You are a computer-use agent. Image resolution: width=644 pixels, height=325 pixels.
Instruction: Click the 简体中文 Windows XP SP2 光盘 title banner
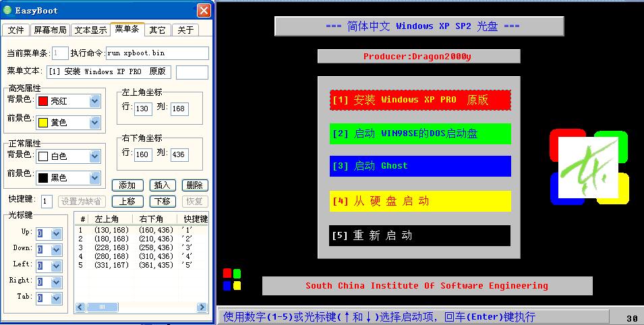pyautogui.click(x=419, y=26)
